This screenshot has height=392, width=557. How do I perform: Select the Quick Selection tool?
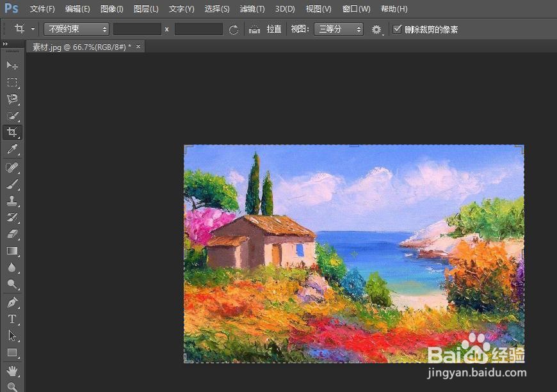12,116
